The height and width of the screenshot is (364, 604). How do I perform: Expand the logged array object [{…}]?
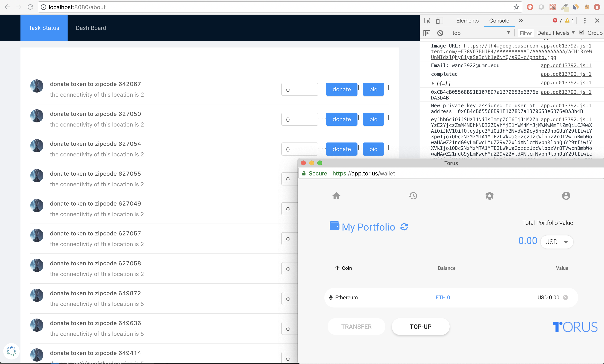[433, 83]
